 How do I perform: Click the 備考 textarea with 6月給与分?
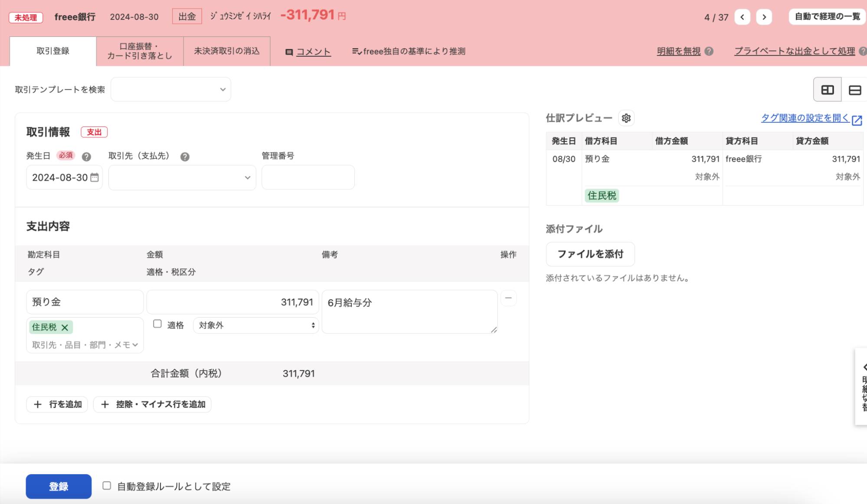point(409,312)
